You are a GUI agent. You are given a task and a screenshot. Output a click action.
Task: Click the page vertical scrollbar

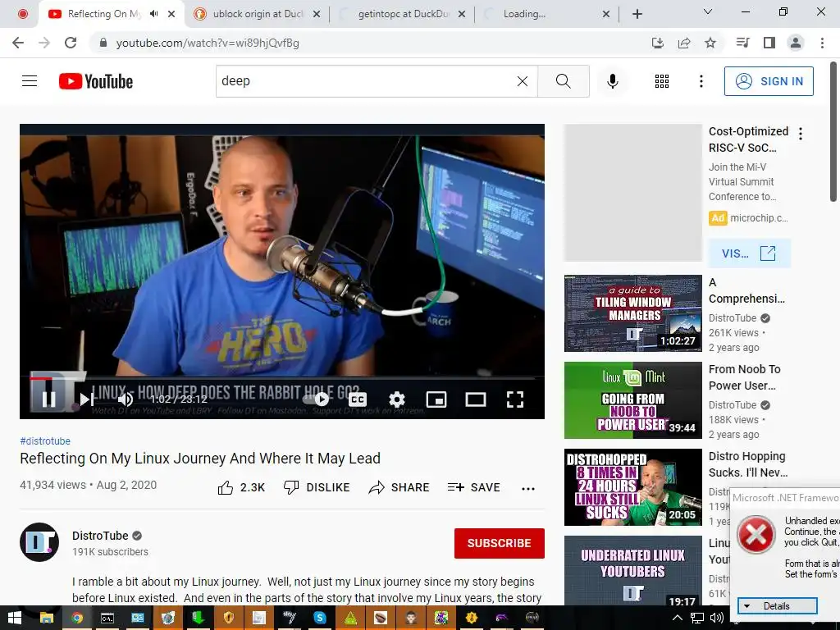tap(833, 132)
